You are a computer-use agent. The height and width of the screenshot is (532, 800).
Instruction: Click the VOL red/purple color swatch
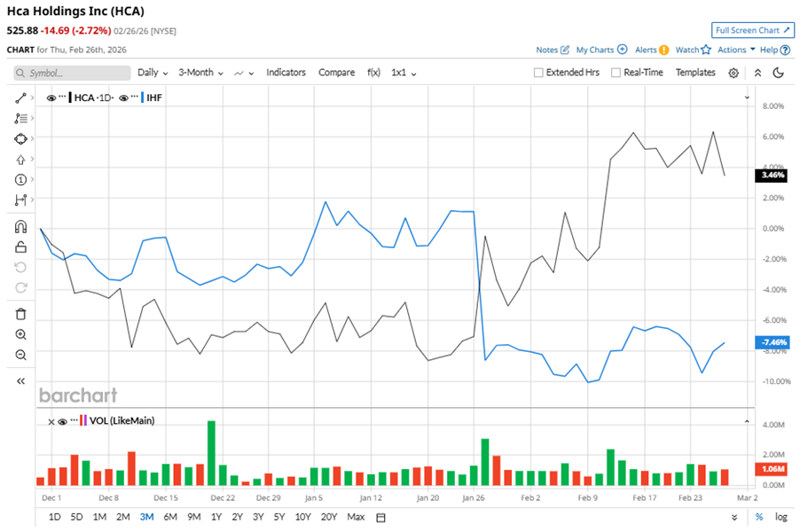[83, 421]
